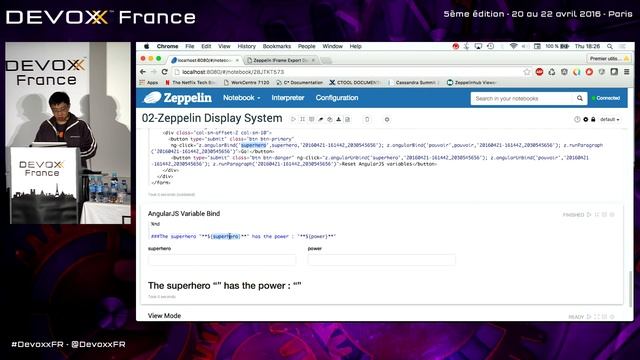This screenshot has height=360, width=640.
Task: Open the AirPlay display menu icon
Action: 478,47
